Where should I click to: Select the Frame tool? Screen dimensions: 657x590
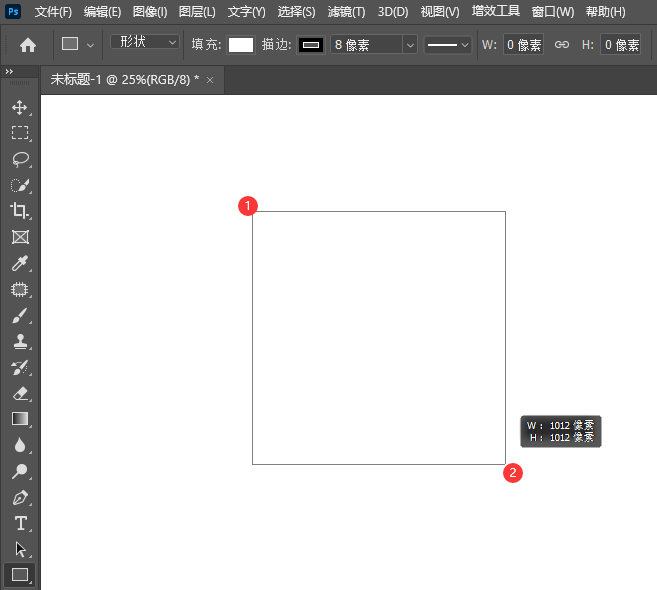pyautogui.click(x=20, y=237)
